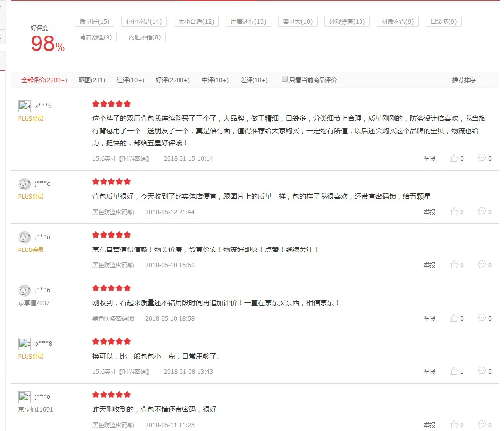Select the 材质不错(9) tag
The width and height of the screenshot is (504, 431).
click(x=397, y=21)
